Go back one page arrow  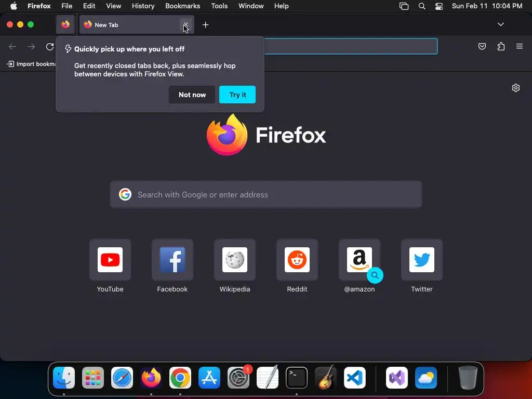(x=12, y=46)
